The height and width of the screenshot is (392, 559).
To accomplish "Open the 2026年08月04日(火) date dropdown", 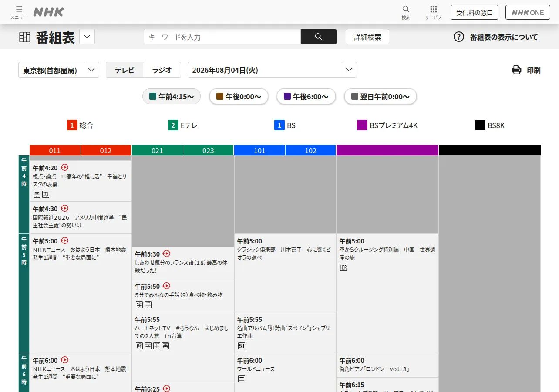I will [272, 70].
